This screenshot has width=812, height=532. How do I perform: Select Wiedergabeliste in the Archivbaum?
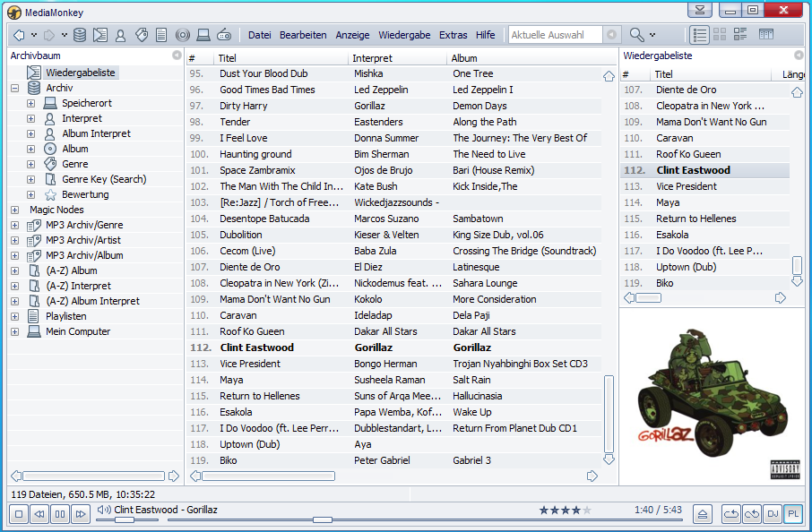81,73
